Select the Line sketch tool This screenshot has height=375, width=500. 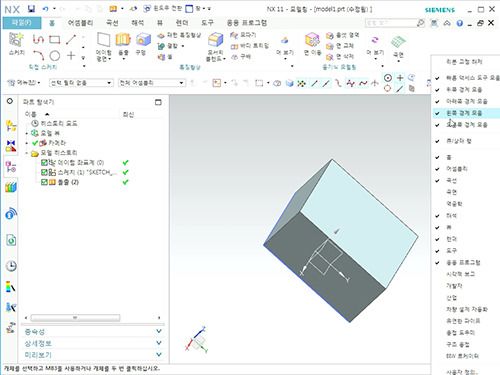pyautogui.click(x=71, y=39)
